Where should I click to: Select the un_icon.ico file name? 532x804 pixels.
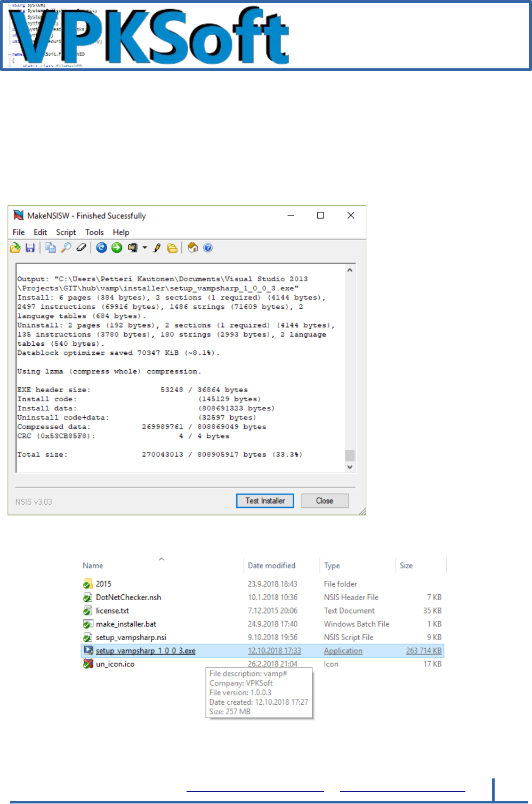point(115,664)
